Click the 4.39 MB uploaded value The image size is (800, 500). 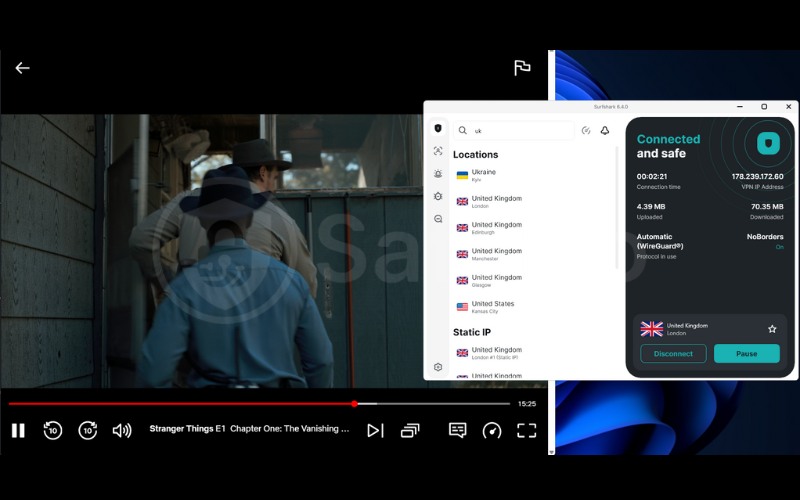[x=651, y=207]
